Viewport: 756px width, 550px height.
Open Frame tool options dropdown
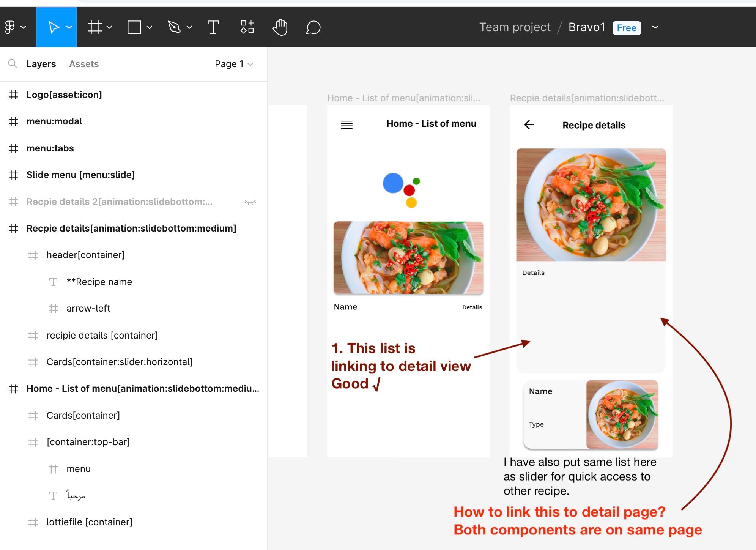coord(109,27)
